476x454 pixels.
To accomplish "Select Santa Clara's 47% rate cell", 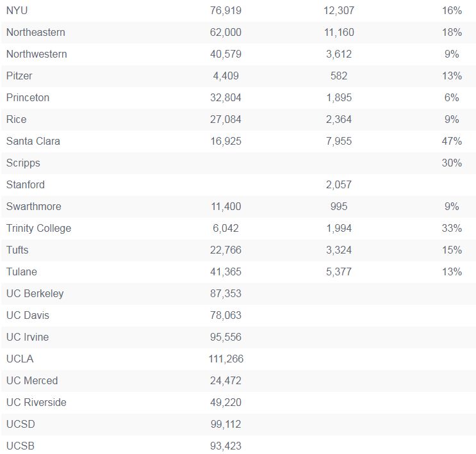I will pos(452,141).
